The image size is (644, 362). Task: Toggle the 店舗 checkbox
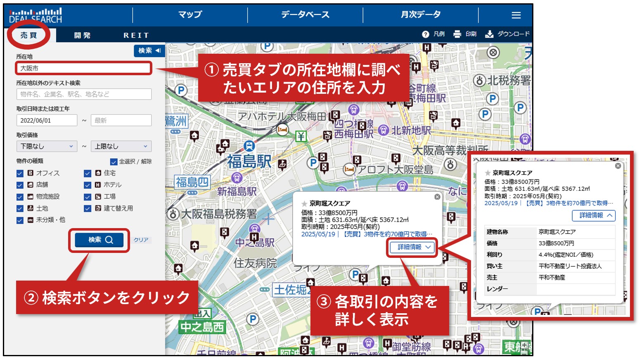pyautogui.click(x=20, y=185)
